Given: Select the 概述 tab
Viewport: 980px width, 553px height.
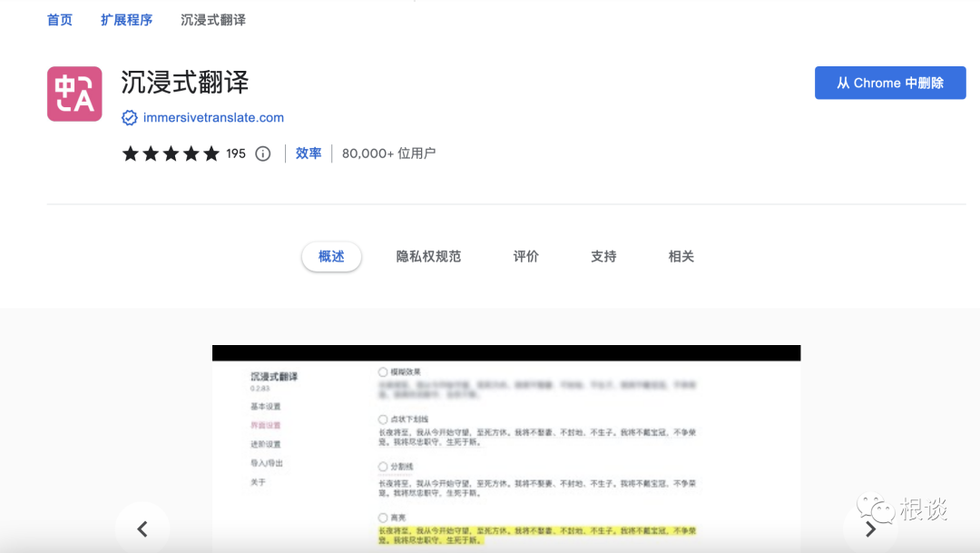Looking at the screenshot, I should pos(331,257).
